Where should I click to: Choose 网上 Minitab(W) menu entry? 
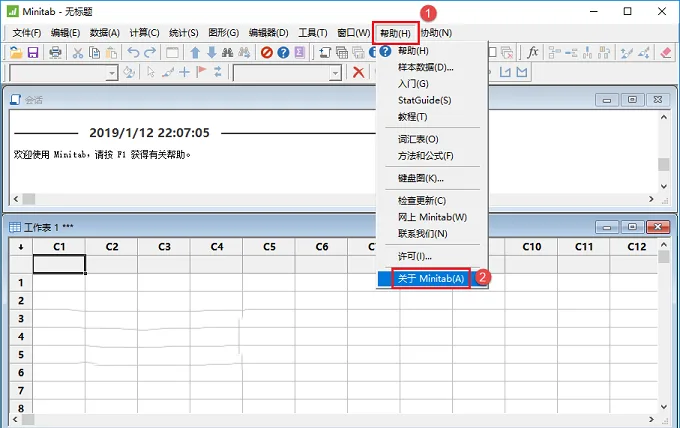[432, 217]
